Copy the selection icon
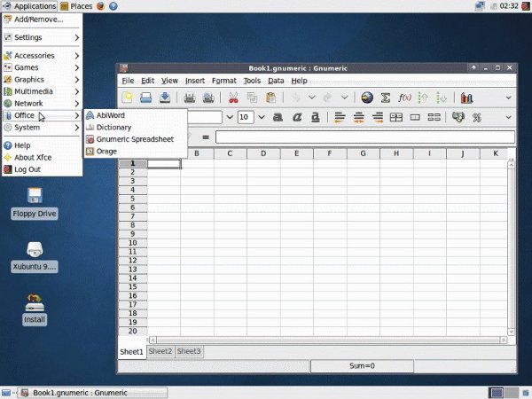 point(252,98)
